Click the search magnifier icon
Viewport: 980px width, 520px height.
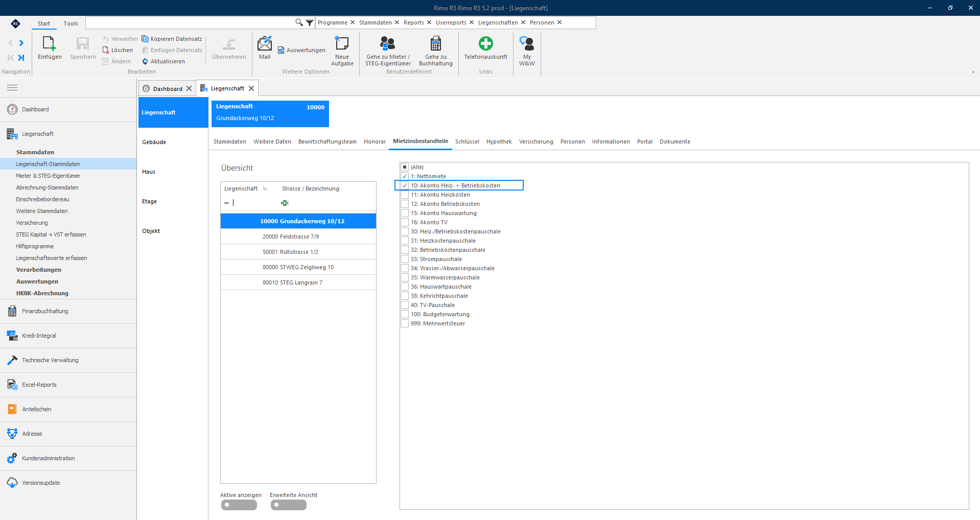click(x=299, y=22)
